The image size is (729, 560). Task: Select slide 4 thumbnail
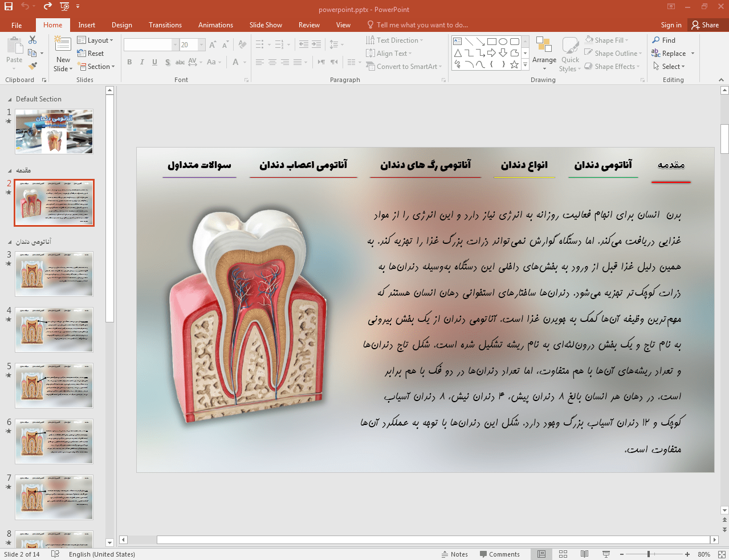coord(54,330)
